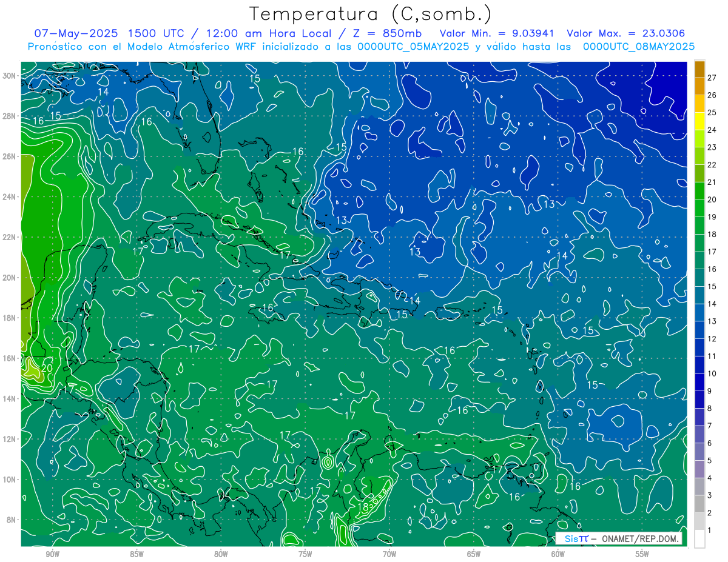This screenshot has width=728, height=562.
Task: Click the "60W" longitude axis label
Action: click(558, 554)
